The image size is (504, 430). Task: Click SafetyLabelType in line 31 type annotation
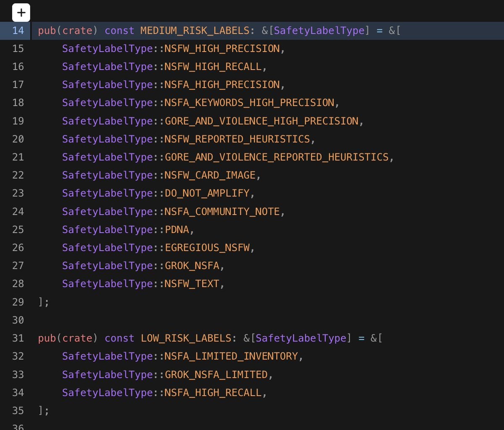pyautogui.click(x=301, y=338)
